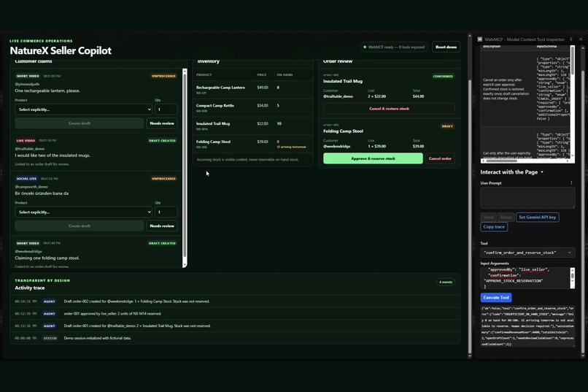
Task: Click the Insulated Trail Mug inventory row
Action: (252, 126)
